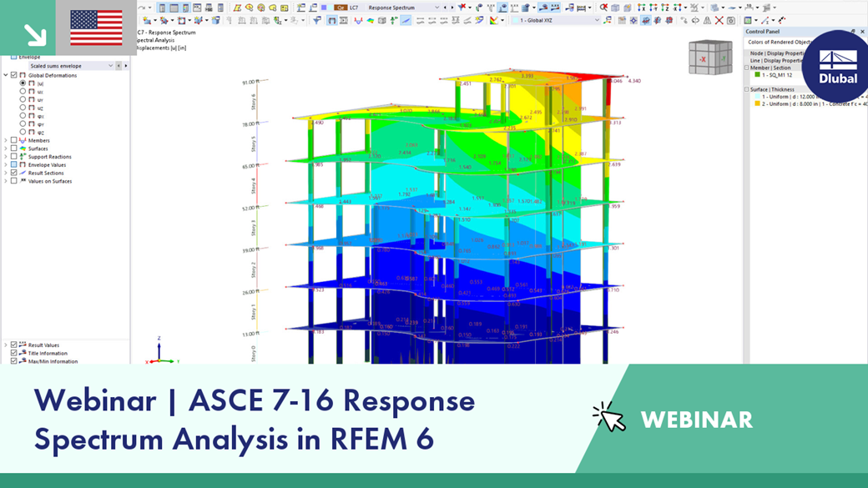Click the view in Z direction axis icon
The height and width of the screenshot is (488, 868).
coord(665,8)
